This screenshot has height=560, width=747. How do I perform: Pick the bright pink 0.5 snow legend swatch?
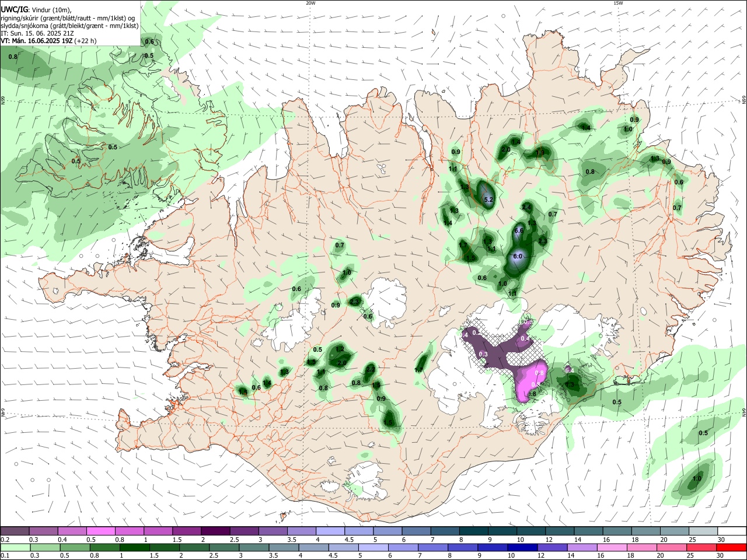click(100, 531)
